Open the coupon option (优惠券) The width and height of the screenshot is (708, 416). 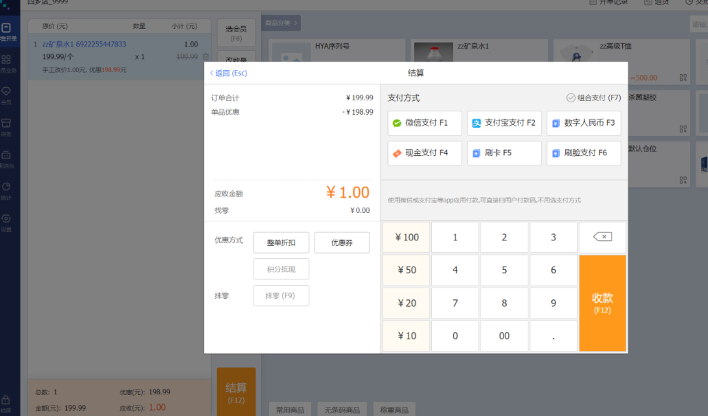coord(342,242)
